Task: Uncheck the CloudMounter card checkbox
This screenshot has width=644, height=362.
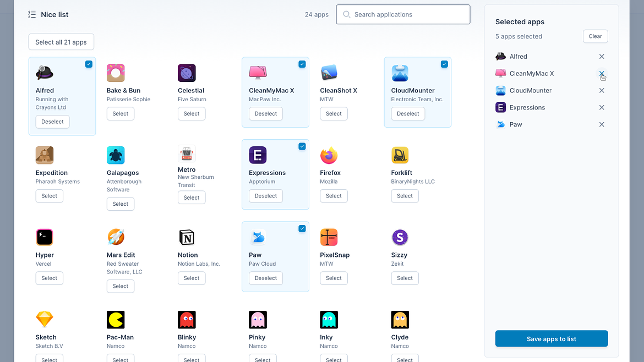Action: point(444,64)
